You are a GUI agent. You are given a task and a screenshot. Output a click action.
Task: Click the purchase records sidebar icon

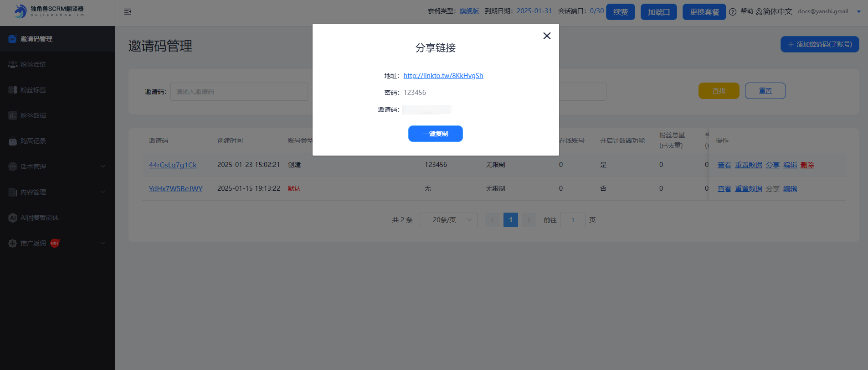13,141
